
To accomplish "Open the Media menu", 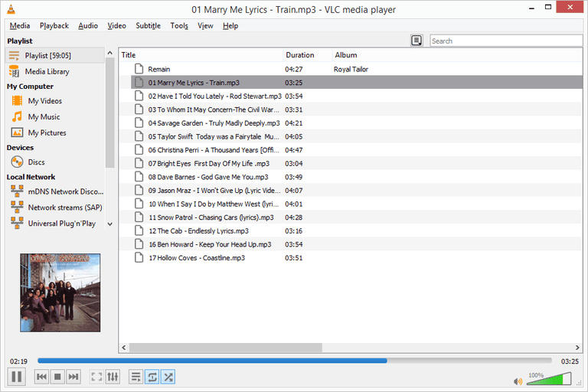I will click(x=20, y=26).
